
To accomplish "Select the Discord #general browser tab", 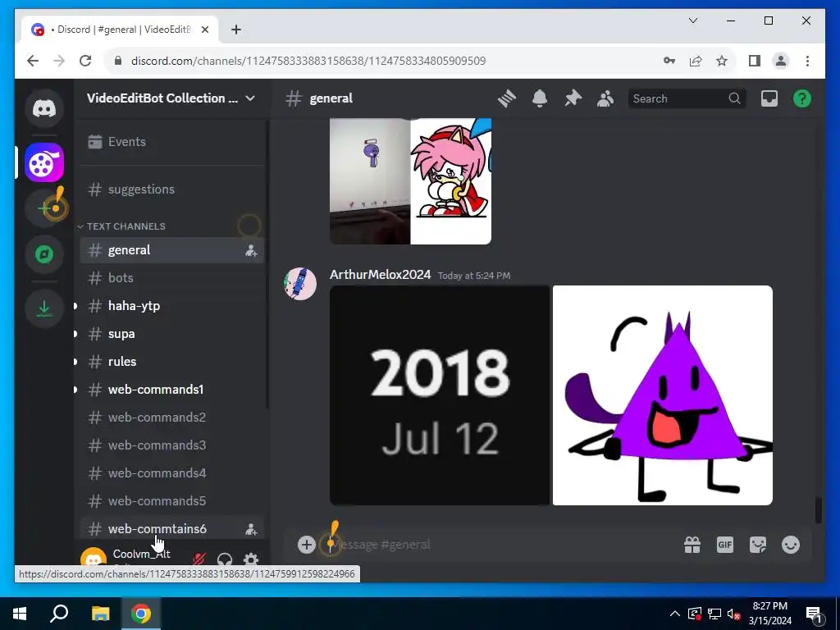I will (x=120, y=30).
